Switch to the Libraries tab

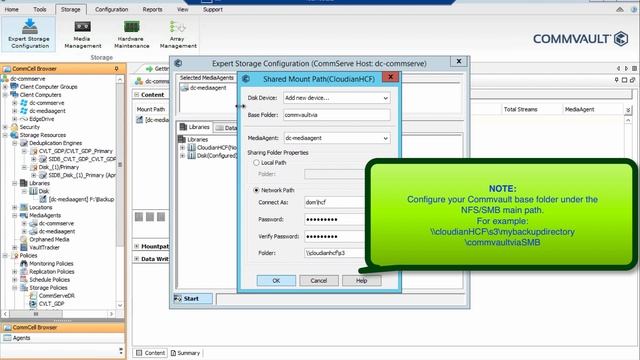coord(195,127)
